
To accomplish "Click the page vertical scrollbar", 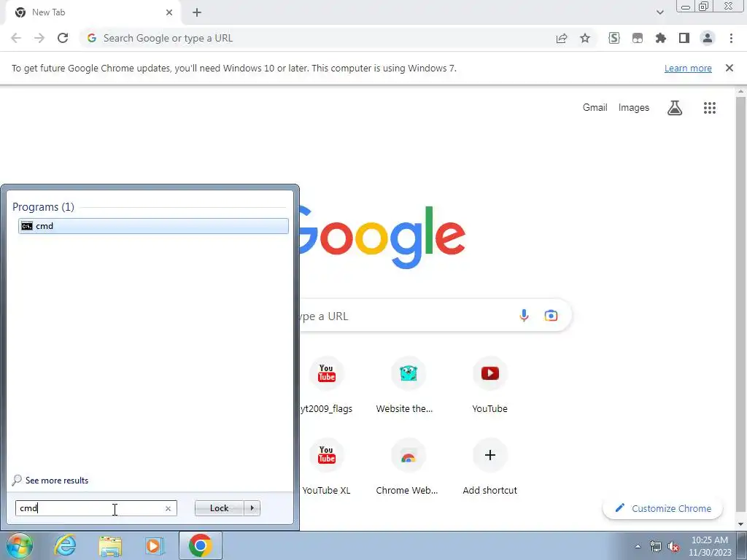I will tap(741, 305).
